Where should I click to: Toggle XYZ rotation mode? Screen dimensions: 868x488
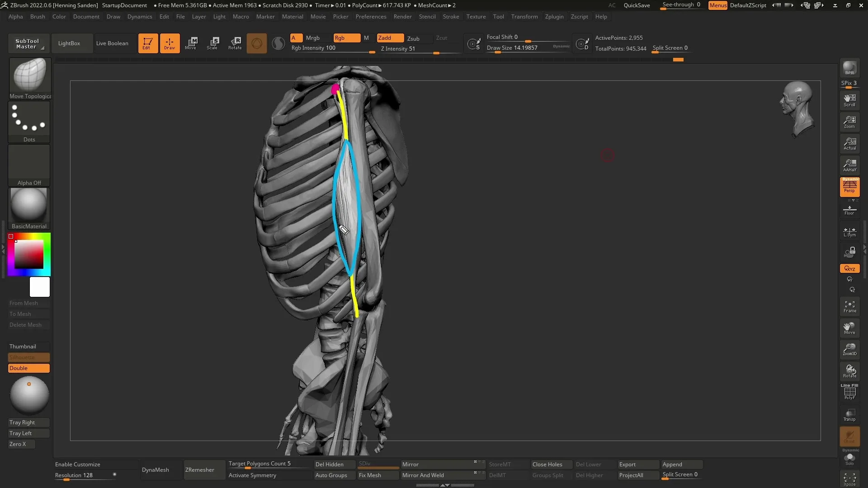(x=849, y=268)
